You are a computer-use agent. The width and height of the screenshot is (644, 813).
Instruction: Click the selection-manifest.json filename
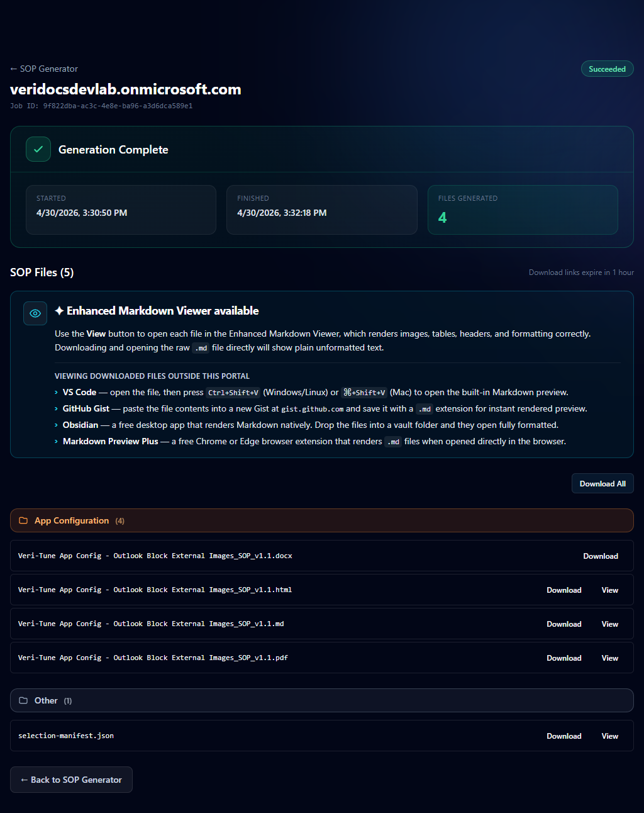click(x=66, y=736)
